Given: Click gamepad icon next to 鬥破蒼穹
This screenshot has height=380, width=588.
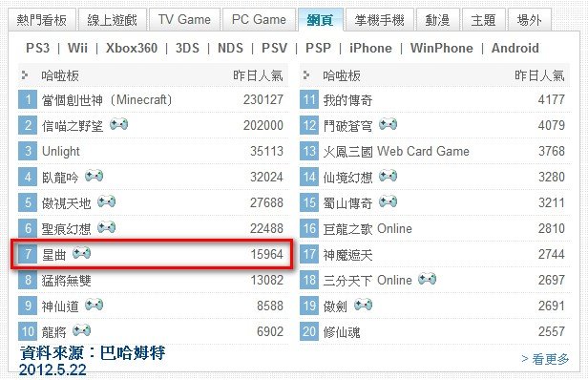Looking at the screenshot, I should click(x=388, y=124).
